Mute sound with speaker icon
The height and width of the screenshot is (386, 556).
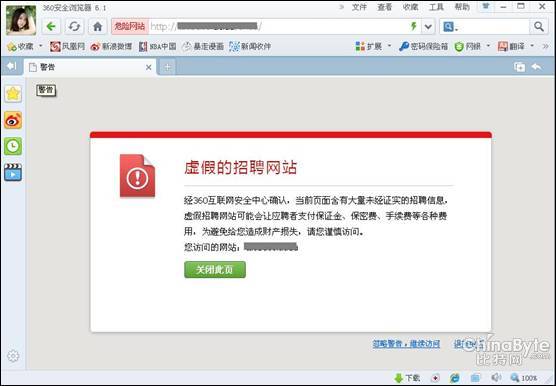pos(496,377)
